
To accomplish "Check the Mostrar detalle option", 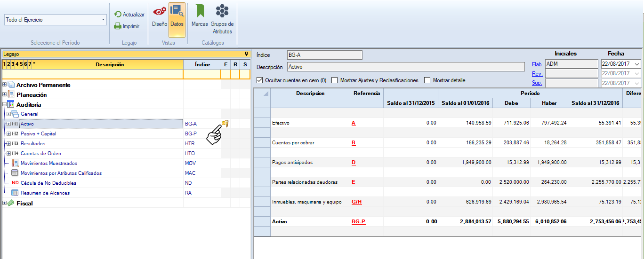I will coord(427,80).
